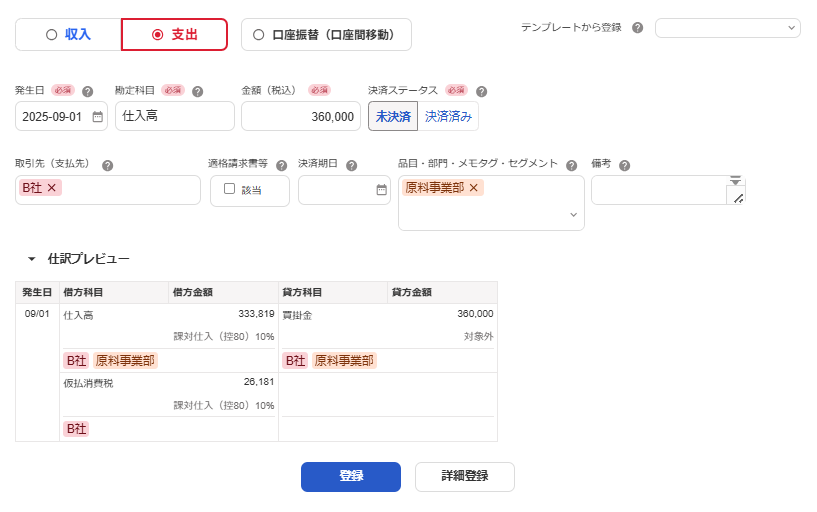Open the テンプレートから登録 dropdown
The image size is (817, 512).
(x=727, y=28)
